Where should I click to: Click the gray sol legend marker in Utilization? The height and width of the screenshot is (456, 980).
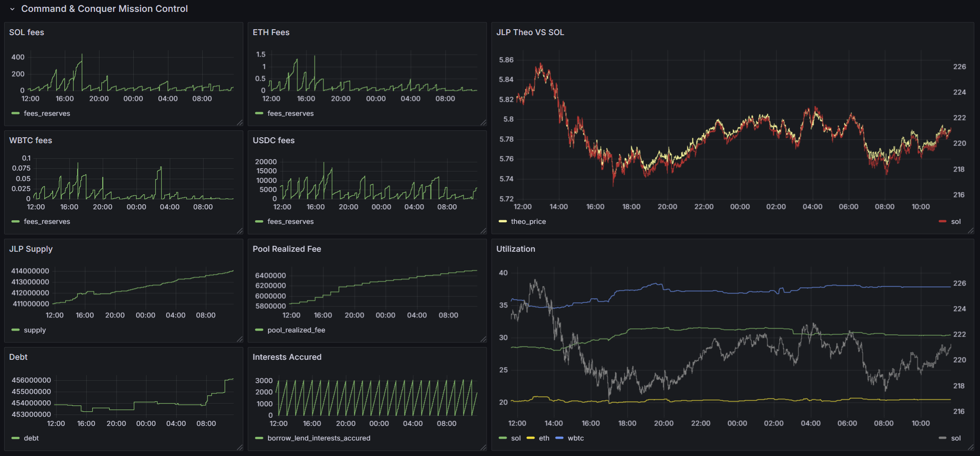943,438
